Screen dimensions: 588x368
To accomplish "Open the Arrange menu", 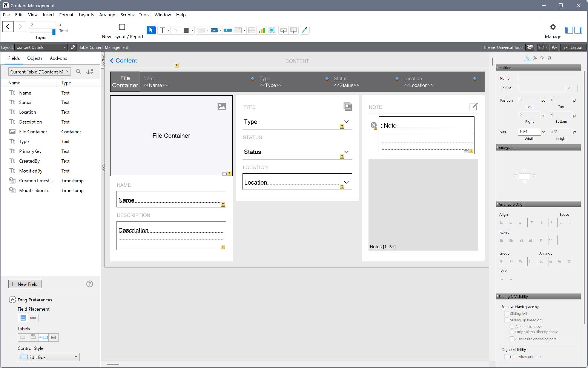I will coord(107,15).
